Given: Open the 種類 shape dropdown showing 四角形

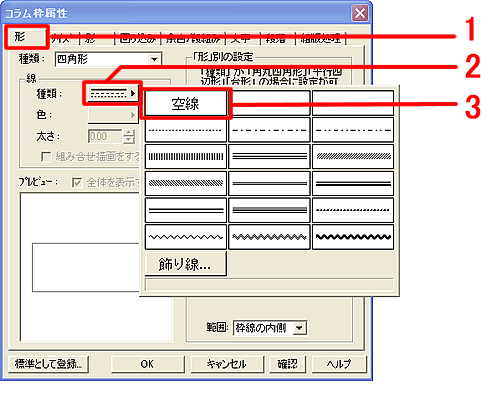Looking at the screenshot, I should [108, 59].
